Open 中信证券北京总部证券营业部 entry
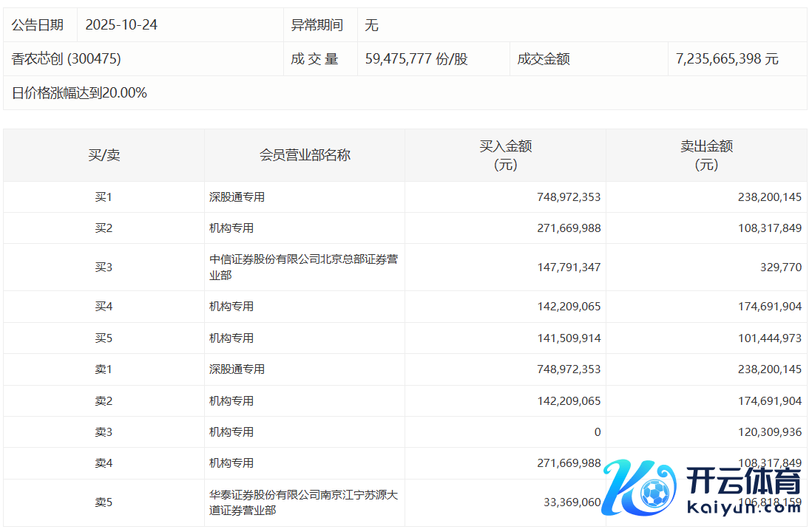This screenshot has height=532, width=812. [x=303, y=267]
